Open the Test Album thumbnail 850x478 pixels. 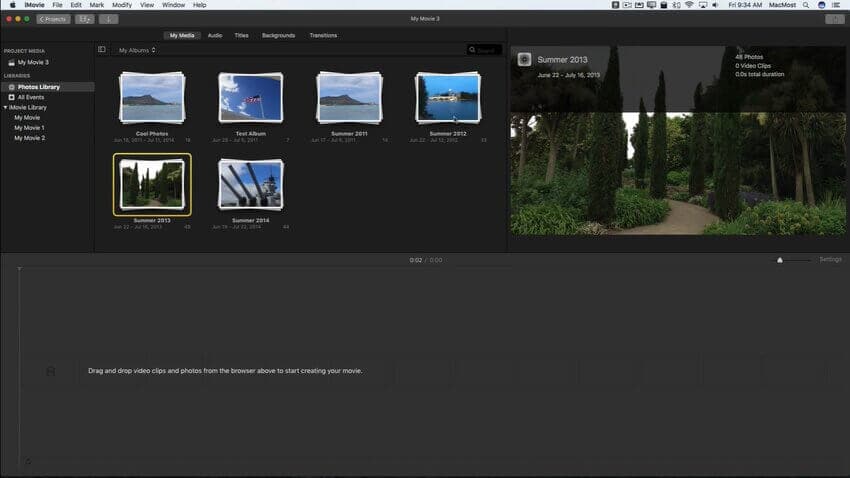(x=250, y=98)
